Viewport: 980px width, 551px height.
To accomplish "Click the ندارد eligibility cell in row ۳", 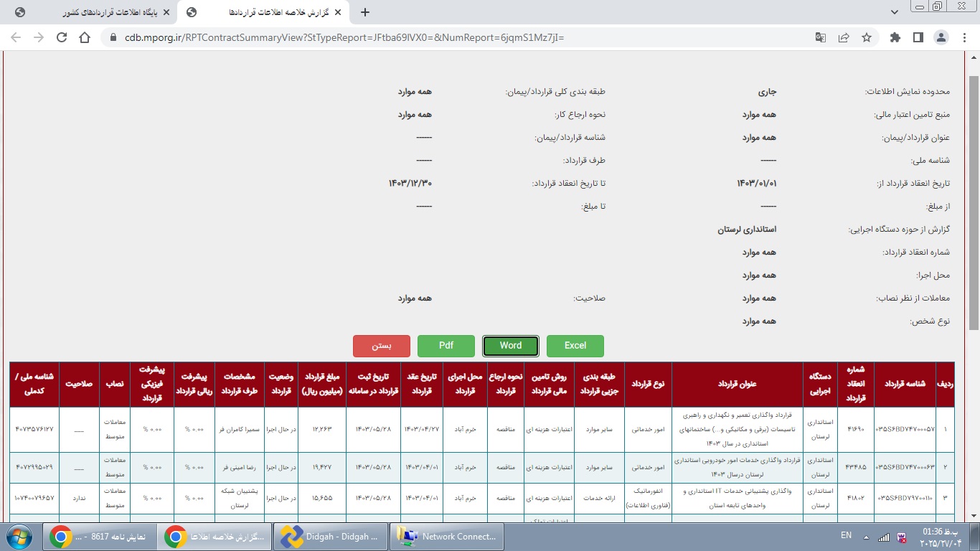I will click(x=80, y=497).
